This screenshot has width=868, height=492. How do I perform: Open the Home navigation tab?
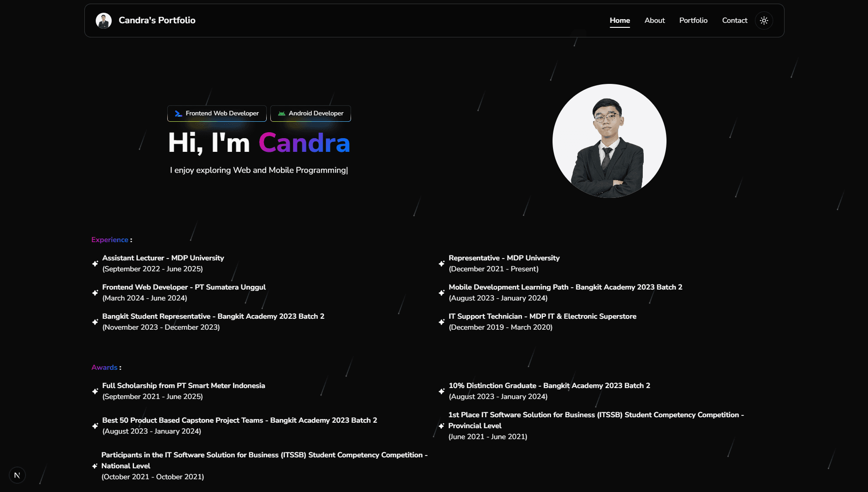[x=620, y=21]
